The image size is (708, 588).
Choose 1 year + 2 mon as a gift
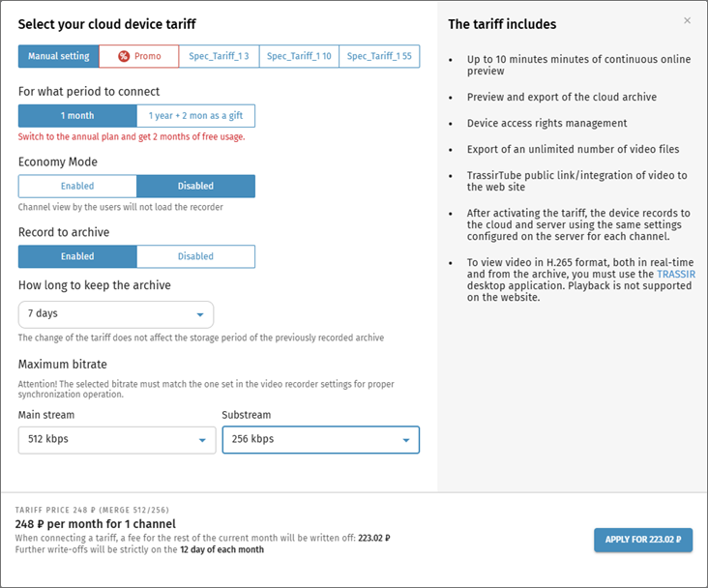pos(195,116)
